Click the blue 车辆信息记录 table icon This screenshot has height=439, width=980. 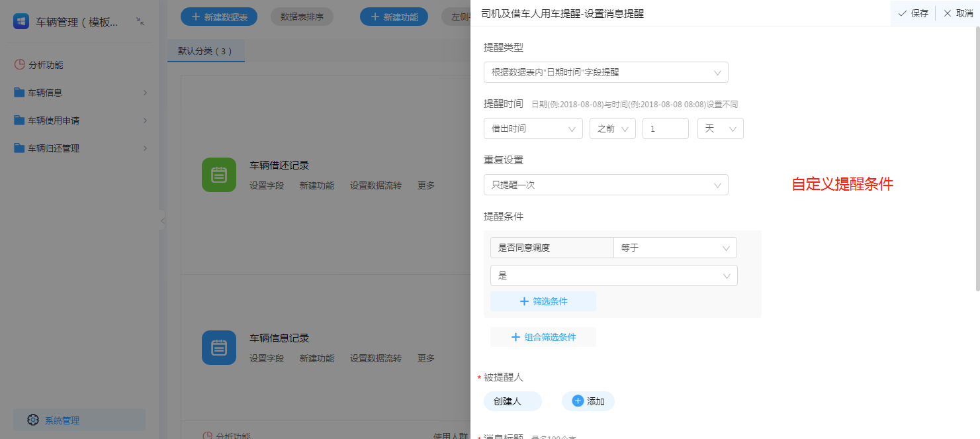point(219,348)
